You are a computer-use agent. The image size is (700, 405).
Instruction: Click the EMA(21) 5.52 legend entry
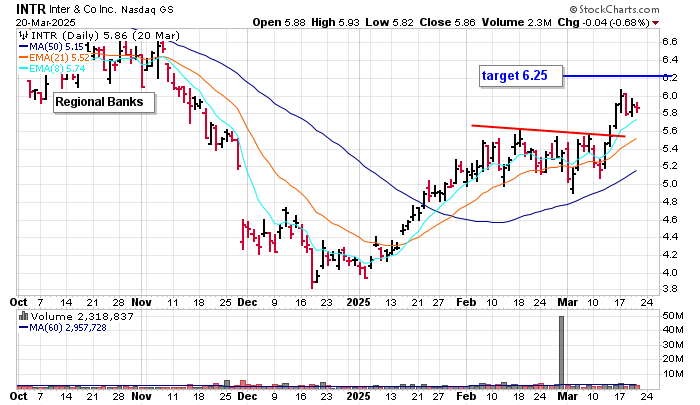pyautogui.click(x=54, y=58)
